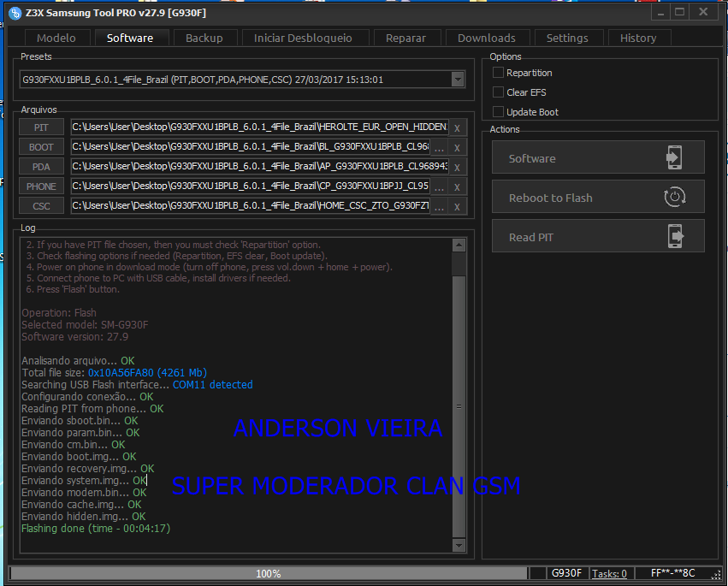The image size is (728, 586).
Task: Click the Reboot to Flash button
Action: pyautogui.click(x=598, y=197)
